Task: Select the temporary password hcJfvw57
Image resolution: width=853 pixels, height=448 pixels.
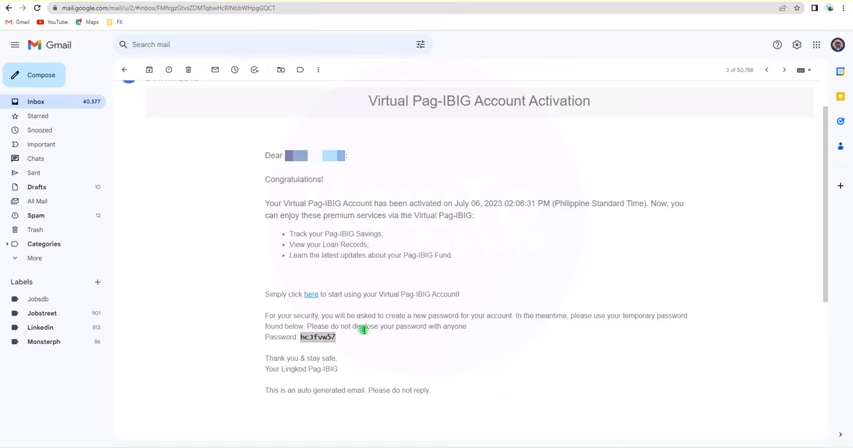Action: coord(318,337)
